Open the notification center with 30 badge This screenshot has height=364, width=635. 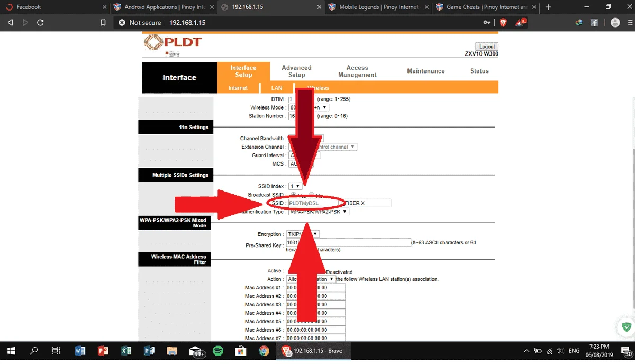tap(628, 351)
